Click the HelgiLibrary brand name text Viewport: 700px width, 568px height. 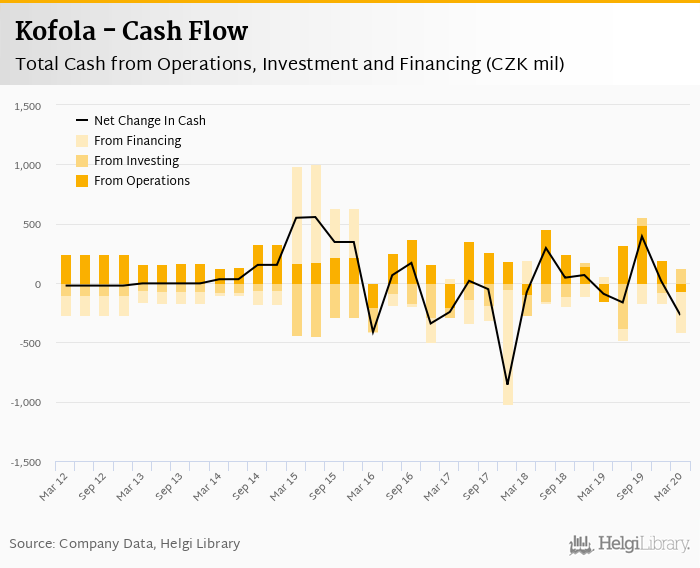pos(644,544)
